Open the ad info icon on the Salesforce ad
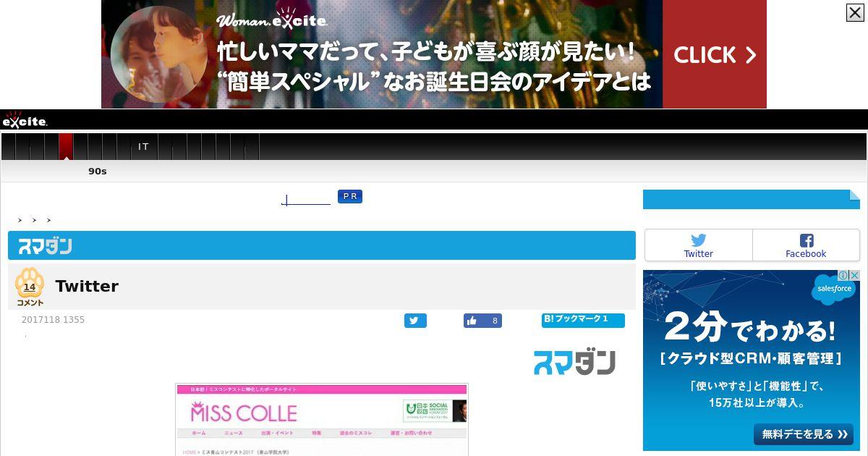 (843, 276)
